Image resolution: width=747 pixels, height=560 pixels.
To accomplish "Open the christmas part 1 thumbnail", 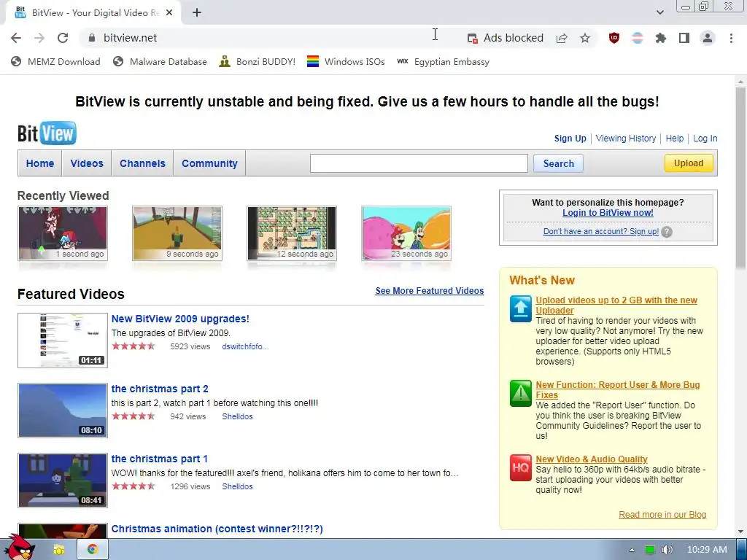I will point(63,481).
